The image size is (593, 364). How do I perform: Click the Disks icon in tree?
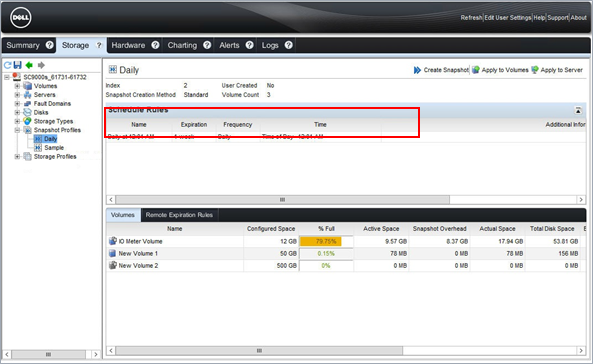[x=28, y=112]
